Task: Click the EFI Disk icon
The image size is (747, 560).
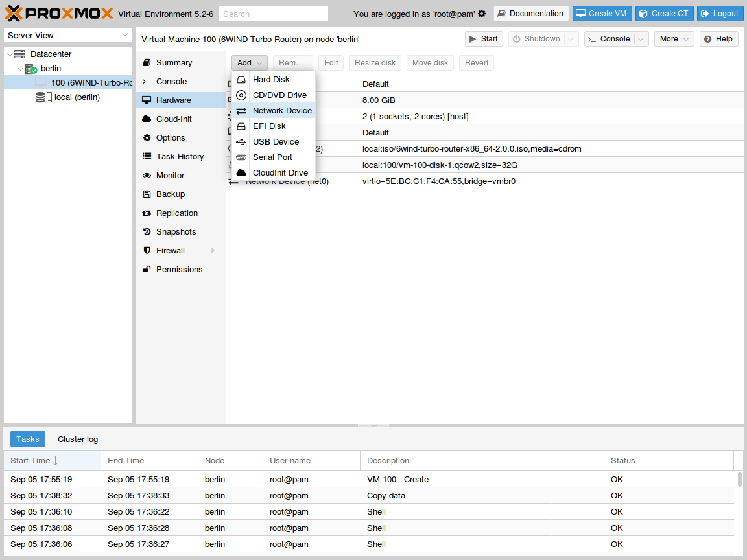Action: pyautogui.click(x=241, y=126)
